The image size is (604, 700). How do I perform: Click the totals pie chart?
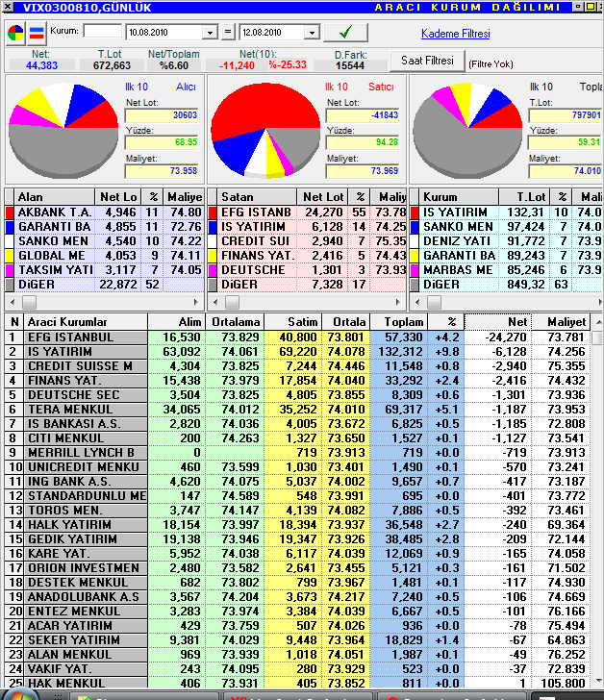(467, 130)
